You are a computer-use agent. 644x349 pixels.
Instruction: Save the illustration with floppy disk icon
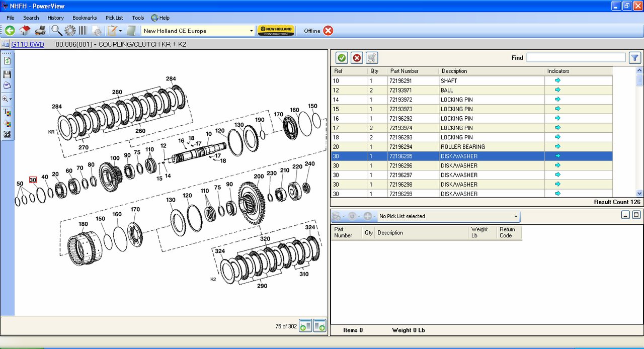coord(7,74)
